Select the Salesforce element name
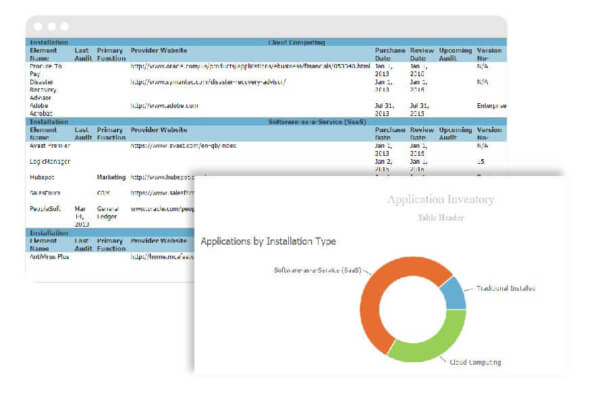The width and height of the screenshot is (600, 408). 45,193
